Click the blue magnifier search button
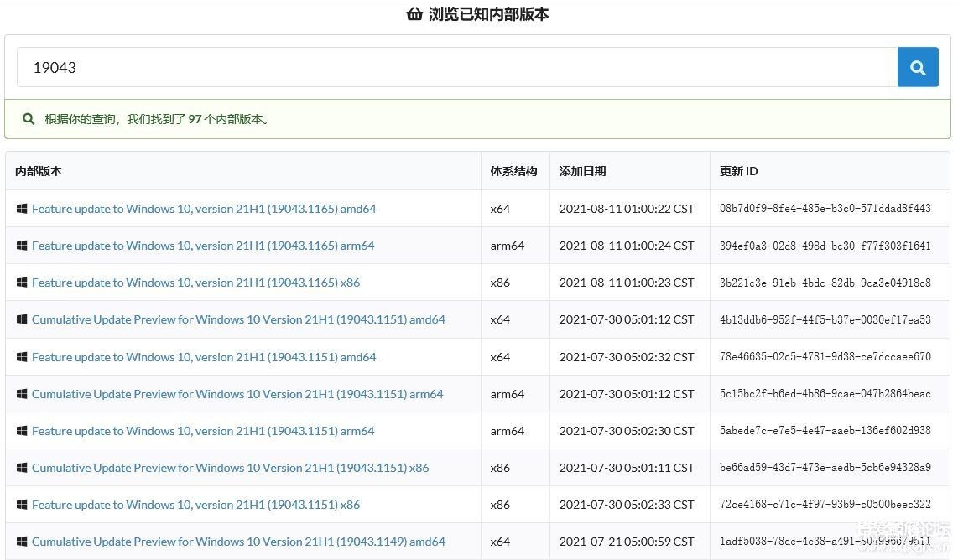The width and height of the screenshot is (958, 560). pyautogui.click(x=918, y=67)
